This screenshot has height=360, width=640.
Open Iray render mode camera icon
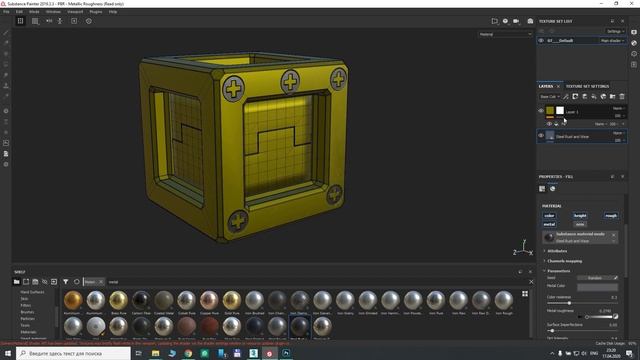tap(530, 21)
